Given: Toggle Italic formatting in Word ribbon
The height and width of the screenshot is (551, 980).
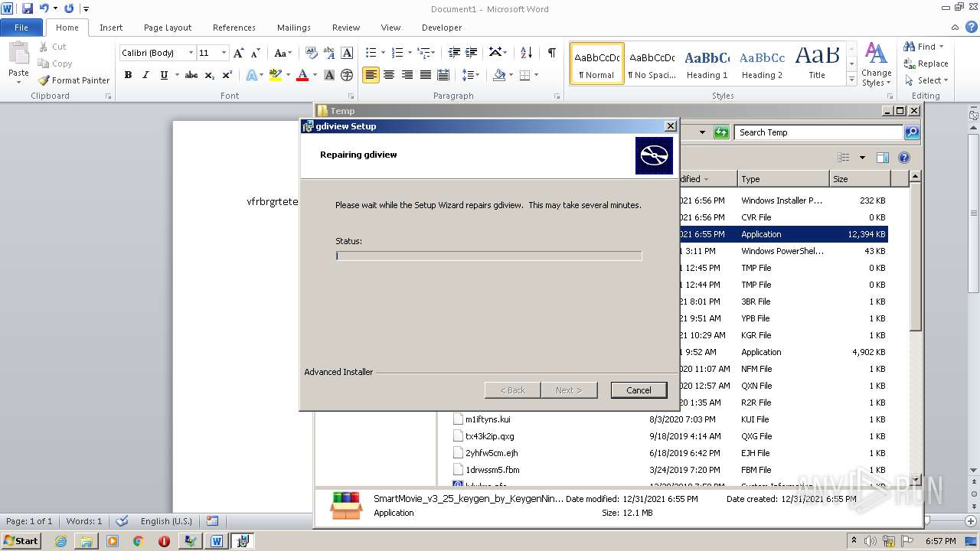Looking at the screenshot, I should click(x=145, y=75).
